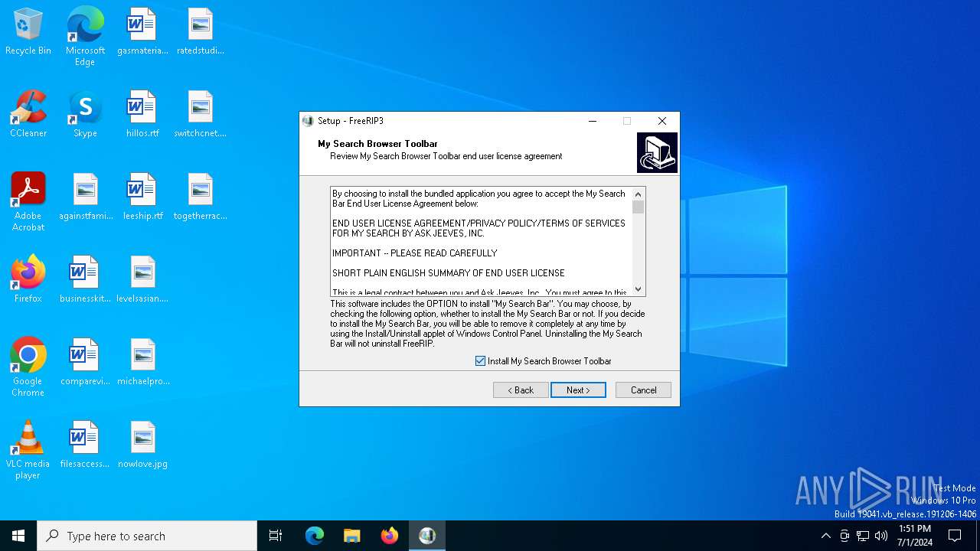This screenshot has width=980, height=551.
Task: Close the Setup - FreeRIP3 window
Action: pos(662,121)
